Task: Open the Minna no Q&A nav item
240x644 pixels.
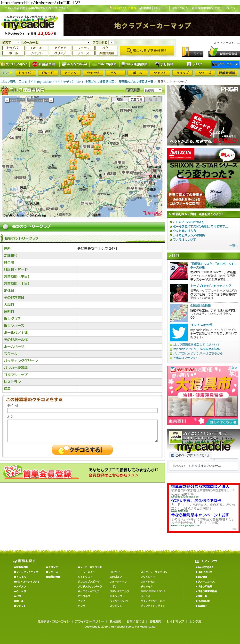Action: tap(75, 64)
